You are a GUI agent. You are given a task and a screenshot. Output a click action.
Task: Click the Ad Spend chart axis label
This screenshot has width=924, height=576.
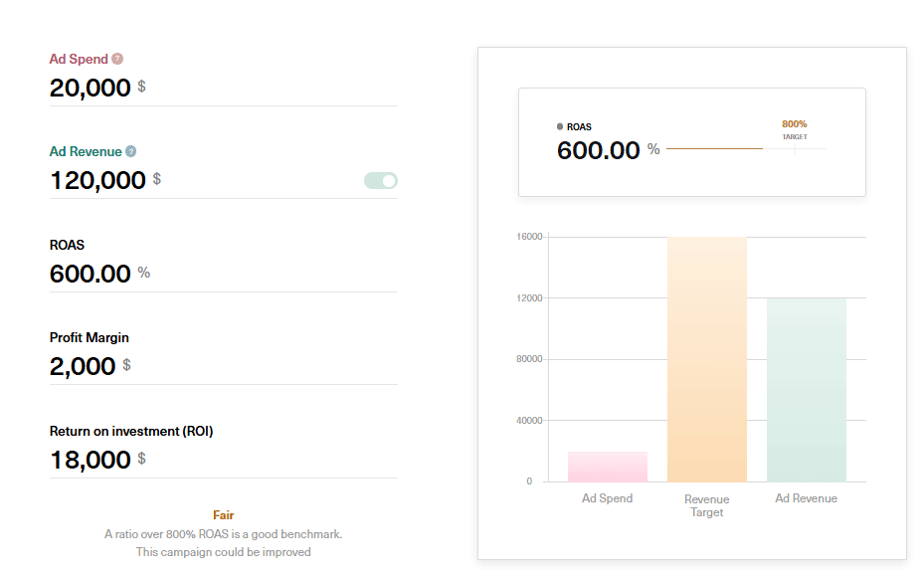tap(608, 498)
